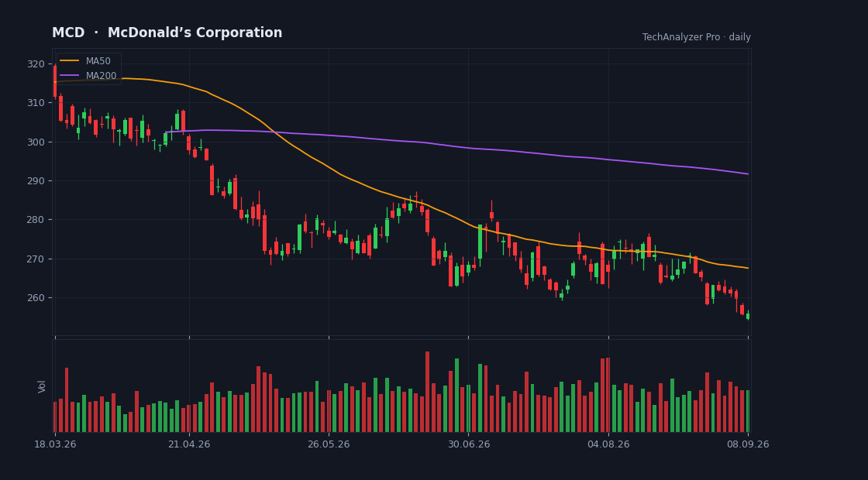This screenshot has width=868, height=480.
Task: Click the 320 price axis label
Action: [36, 64]
